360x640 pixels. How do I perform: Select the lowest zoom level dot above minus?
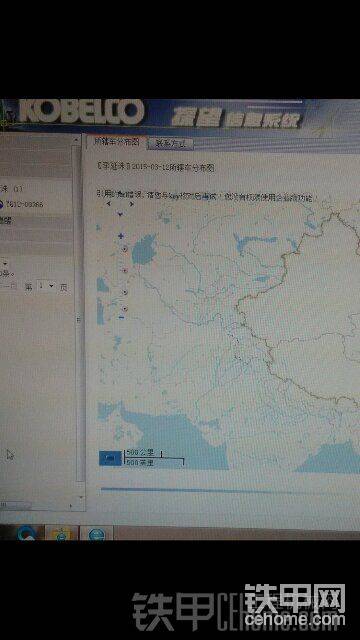coord(125,309)
